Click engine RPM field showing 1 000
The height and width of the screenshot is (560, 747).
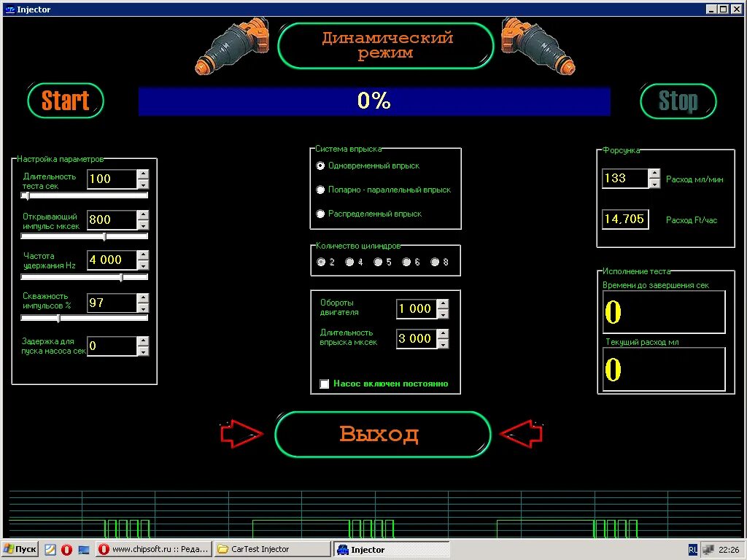(x=417, y=308)
